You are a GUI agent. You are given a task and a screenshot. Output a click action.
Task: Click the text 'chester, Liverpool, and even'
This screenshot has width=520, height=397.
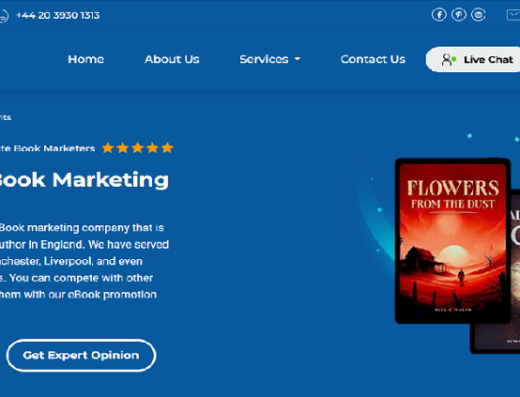click(x=71, y=261)
